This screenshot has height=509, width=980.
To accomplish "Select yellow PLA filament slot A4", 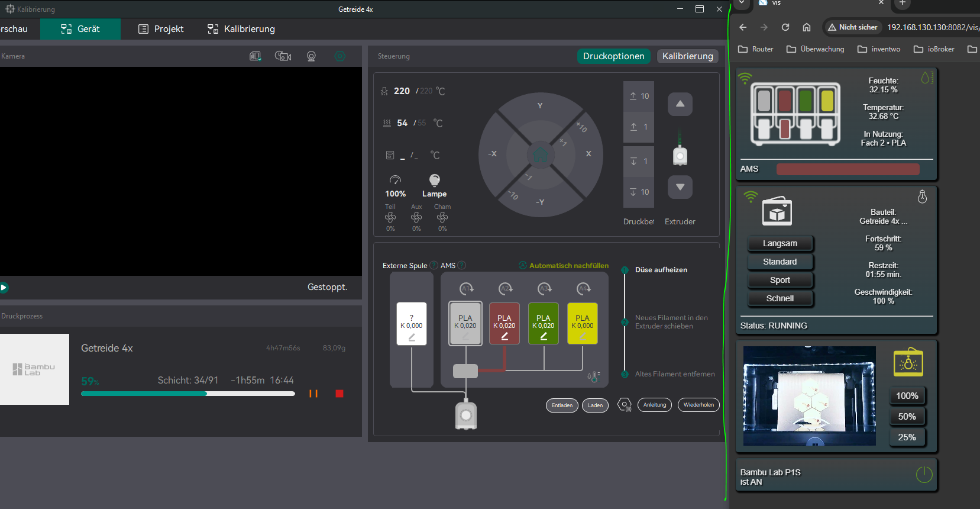I will (583, 323).
